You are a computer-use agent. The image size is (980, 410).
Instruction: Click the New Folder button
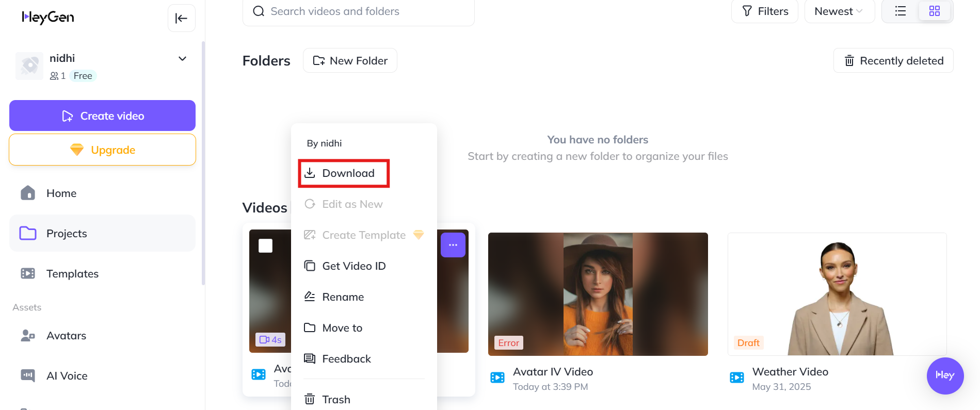coord(350,60)
